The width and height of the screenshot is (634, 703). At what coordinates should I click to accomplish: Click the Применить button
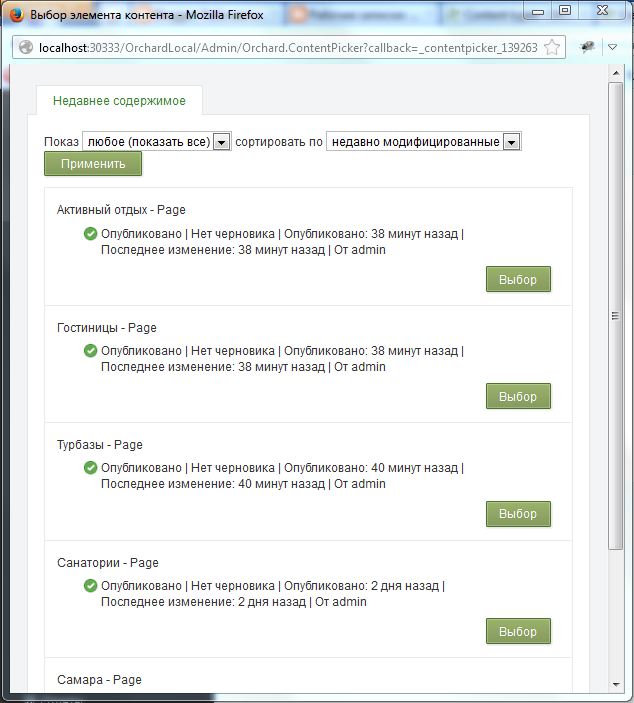(x=93, y=164)
